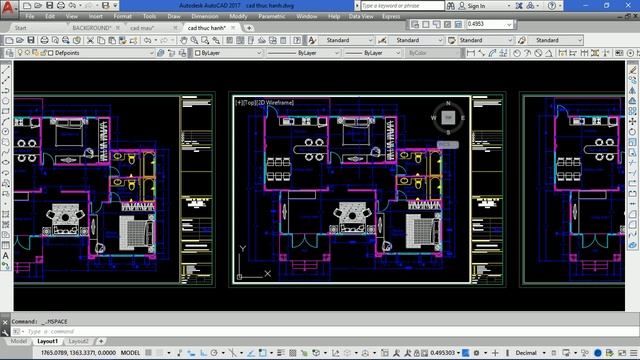Viewport: 640px width, 360px height.
Task: Close the command line window
Action: click(x=5, y=322)
